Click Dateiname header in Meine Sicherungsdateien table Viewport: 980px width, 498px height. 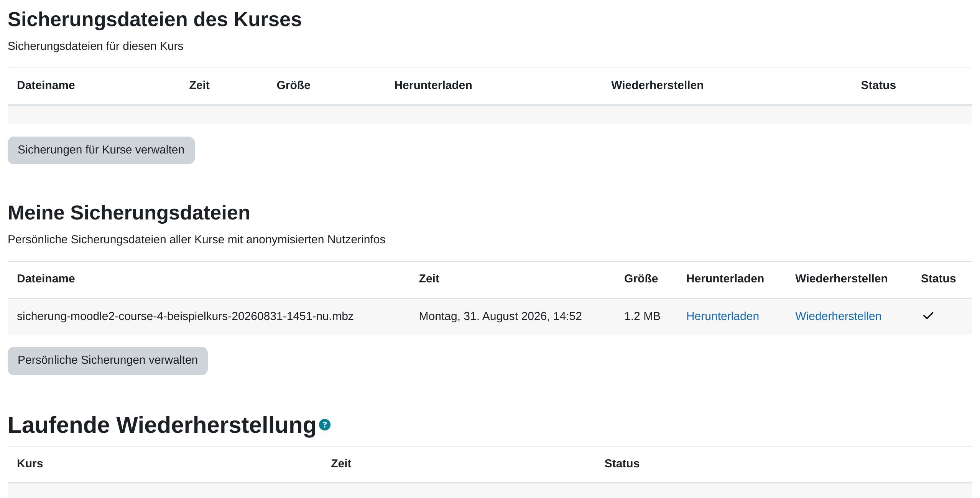click(x=46, y=279)
